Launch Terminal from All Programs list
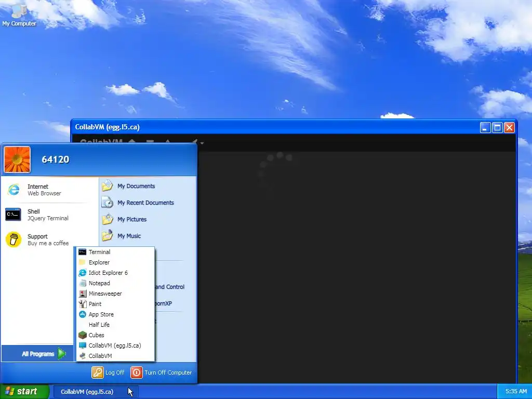 [115, 252]
